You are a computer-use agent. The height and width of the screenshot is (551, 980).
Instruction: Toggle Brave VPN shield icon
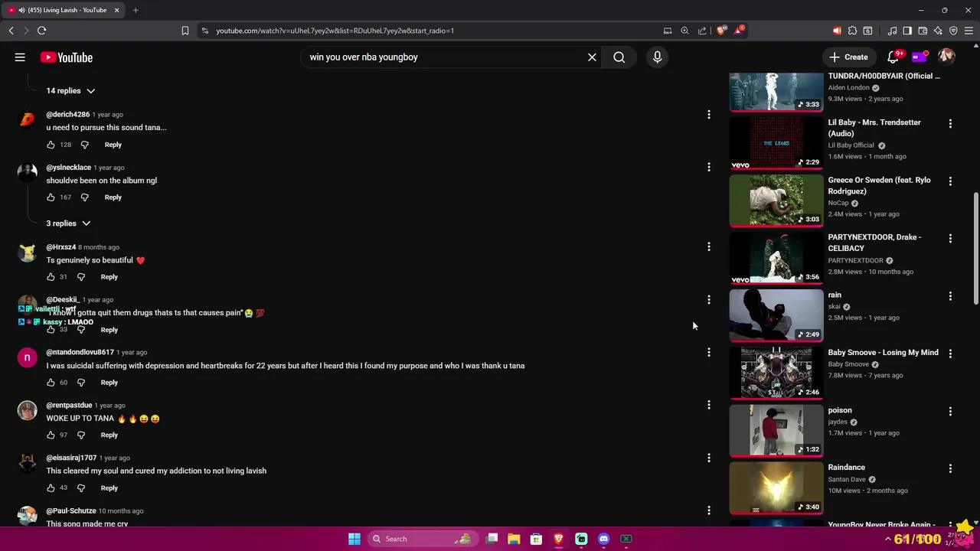[953, 31]
